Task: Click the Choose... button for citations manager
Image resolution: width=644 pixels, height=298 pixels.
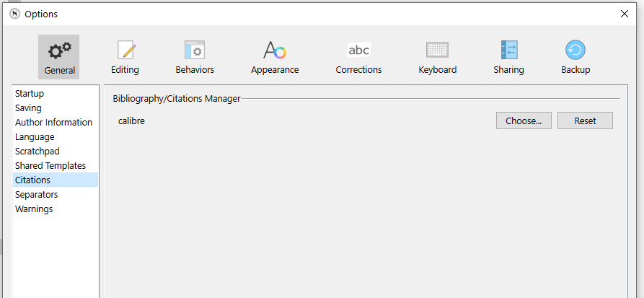Action: click(524, 120)
